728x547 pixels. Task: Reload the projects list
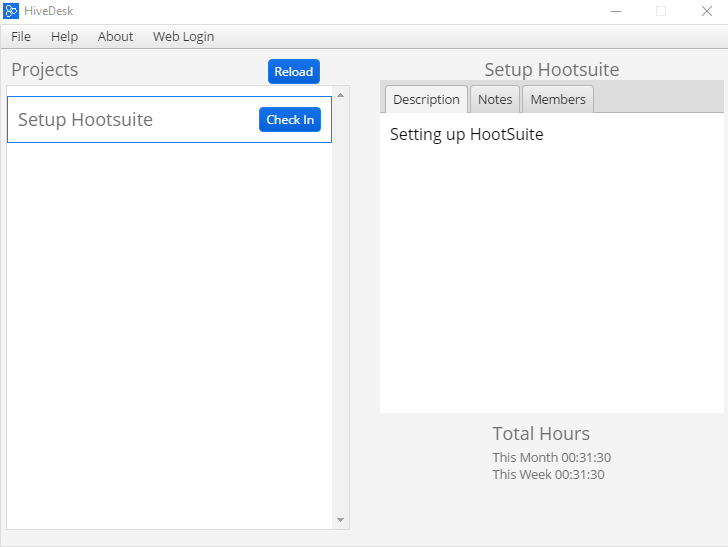pos(294,72)
